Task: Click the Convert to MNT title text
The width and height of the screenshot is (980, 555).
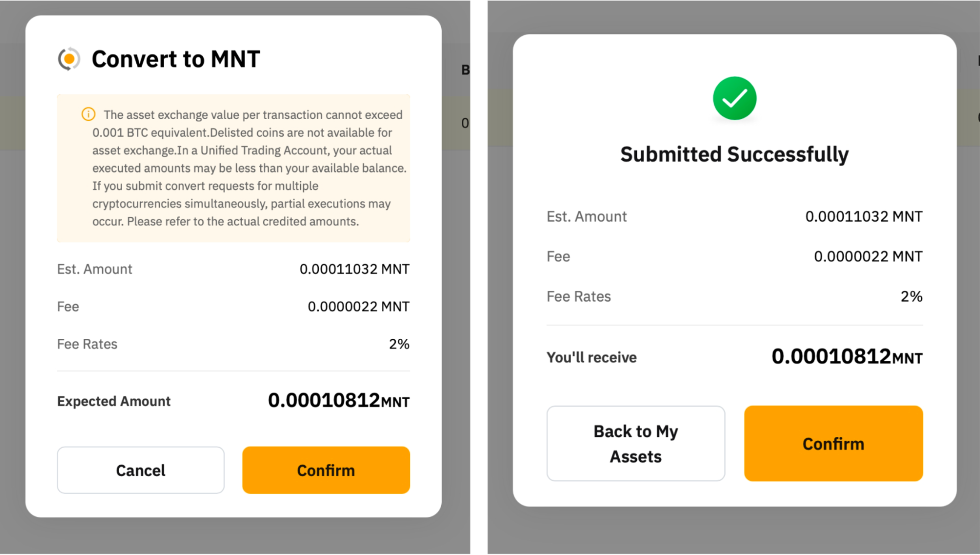Action: tap(176, 59)
